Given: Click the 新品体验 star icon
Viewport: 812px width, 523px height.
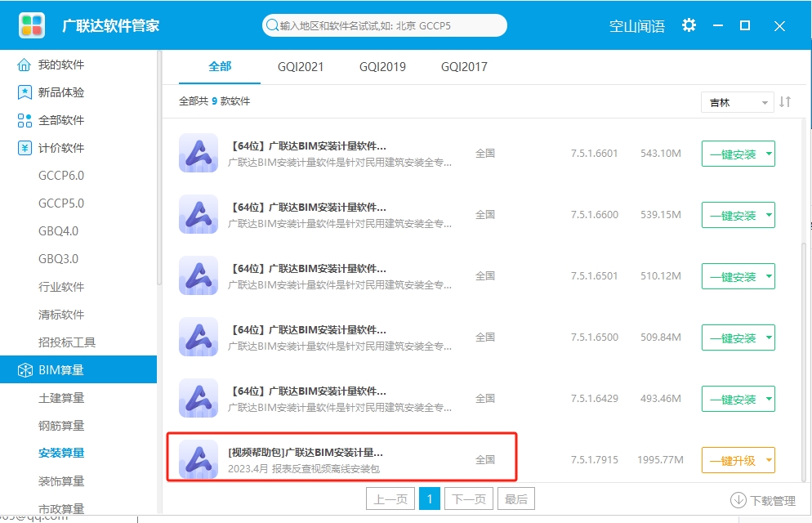Looking at the screenshot, I should [x=25, y=92].
